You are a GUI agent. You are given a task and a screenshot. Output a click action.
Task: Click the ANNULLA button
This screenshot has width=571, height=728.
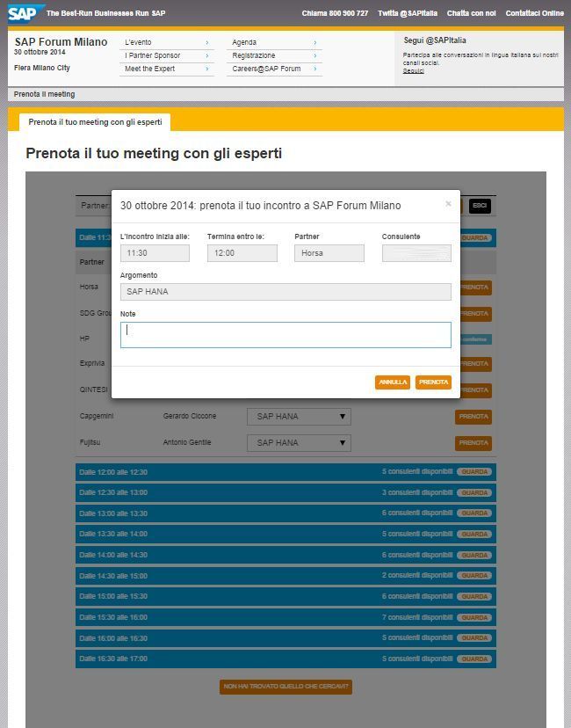(393, 382)
